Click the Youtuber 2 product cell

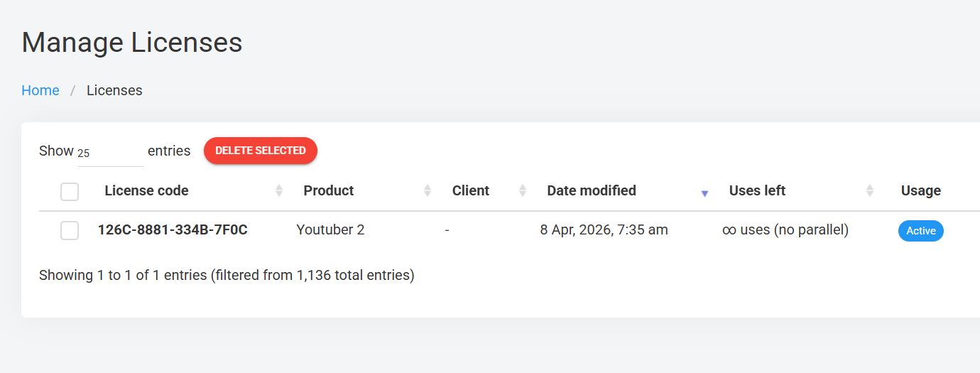[330, 230]
